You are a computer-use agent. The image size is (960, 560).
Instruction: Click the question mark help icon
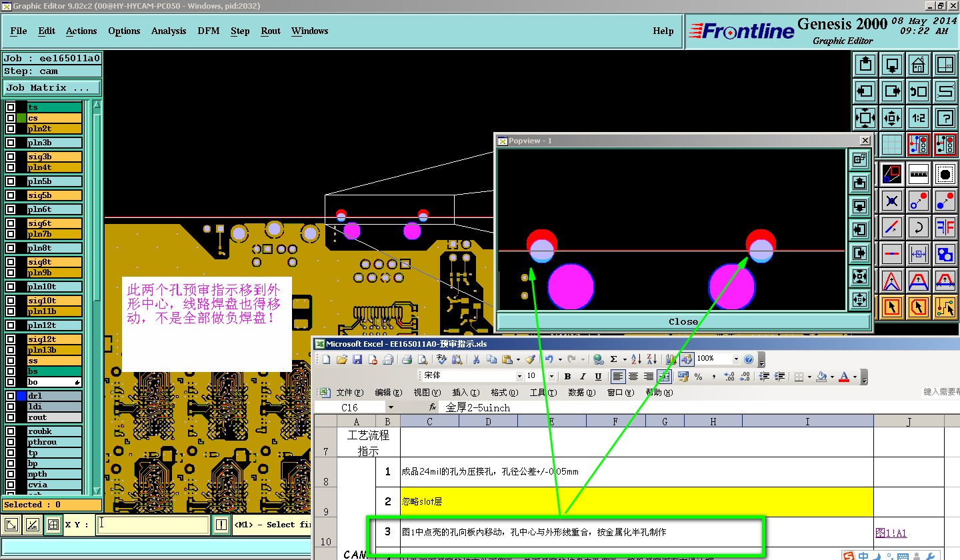click(945, 118)
